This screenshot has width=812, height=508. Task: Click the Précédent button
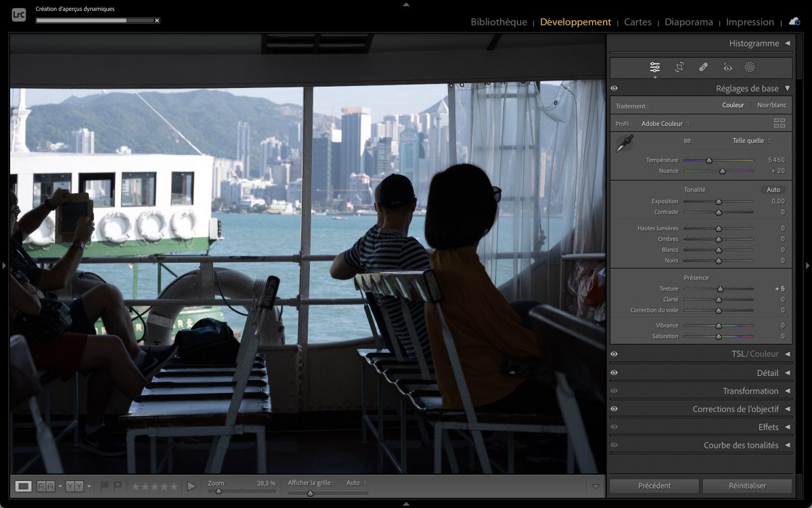click(x=654, y=486)
